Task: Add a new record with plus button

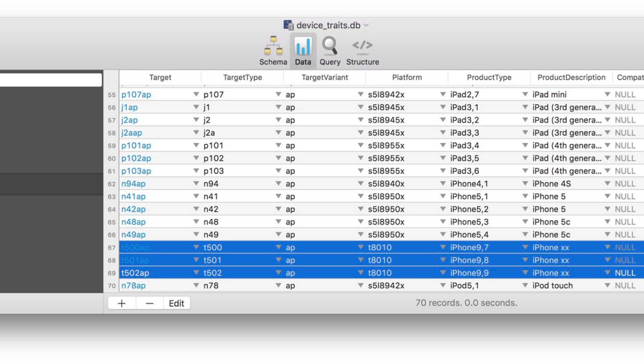Action: [x=122, y=303]
